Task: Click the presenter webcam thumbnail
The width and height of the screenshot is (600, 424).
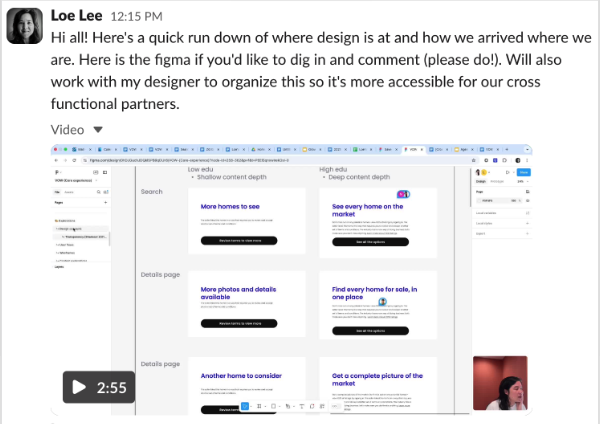Action: (500, 383)
